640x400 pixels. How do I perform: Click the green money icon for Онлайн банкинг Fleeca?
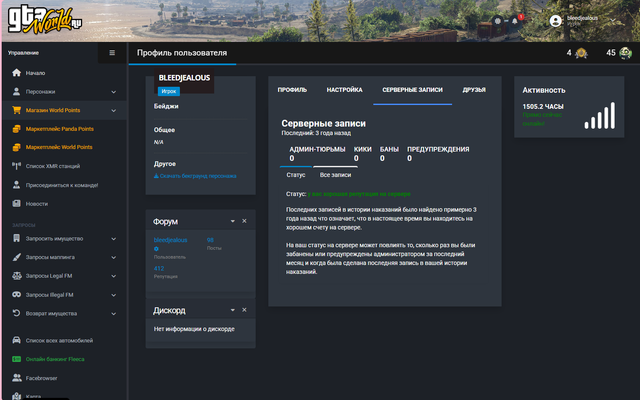pos(16,359)
